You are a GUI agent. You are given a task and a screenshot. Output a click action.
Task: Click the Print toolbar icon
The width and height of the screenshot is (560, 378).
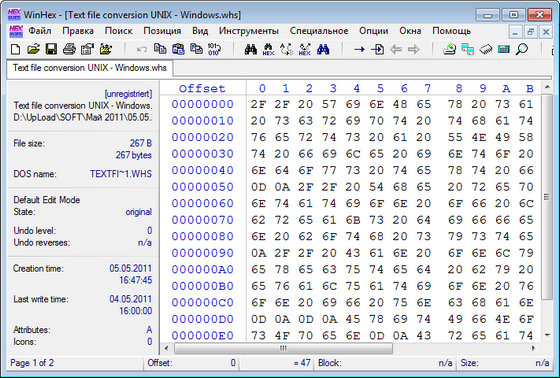[x=69, y=49]
